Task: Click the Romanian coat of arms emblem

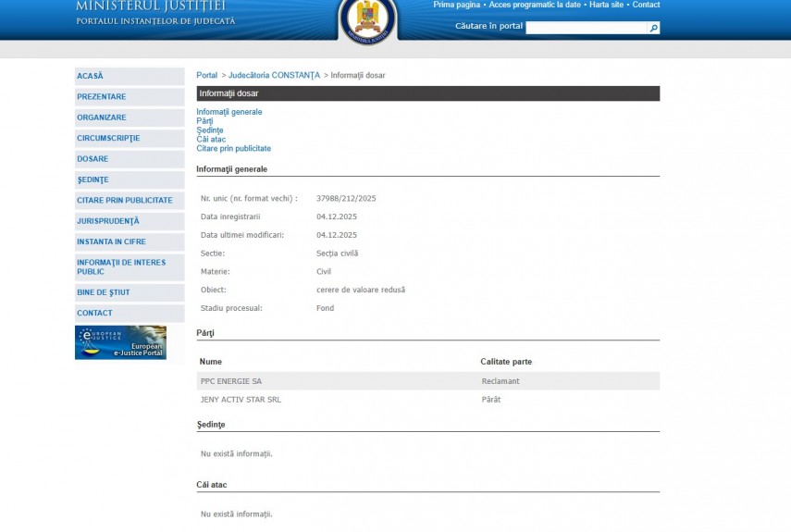Action: 367,20
